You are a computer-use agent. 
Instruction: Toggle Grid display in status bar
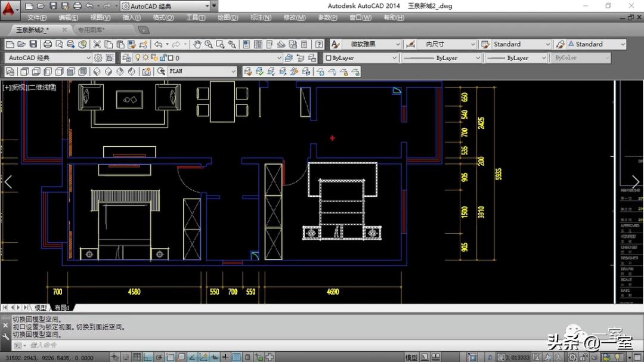pos(137,357)
